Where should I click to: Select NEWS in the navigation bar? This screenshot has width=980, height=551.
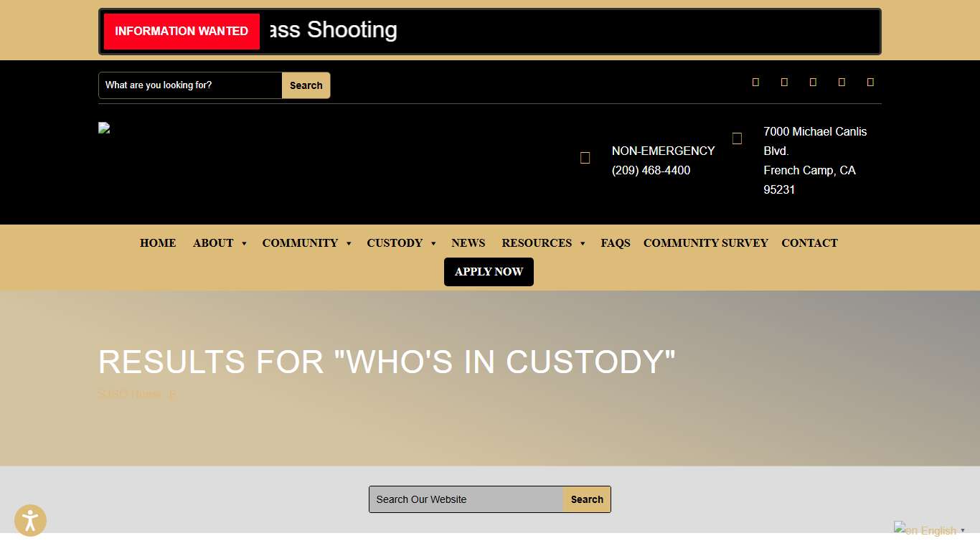468,243
